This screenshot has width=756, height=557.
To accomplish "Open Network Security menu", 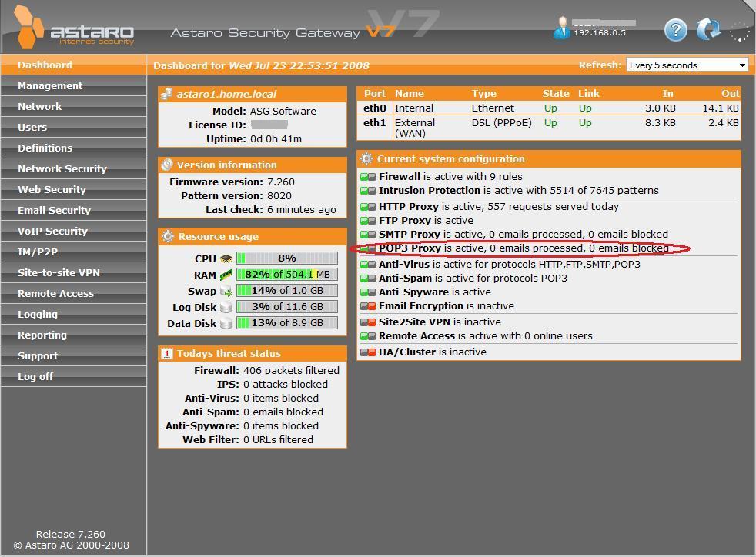I will tap(73, 168).
